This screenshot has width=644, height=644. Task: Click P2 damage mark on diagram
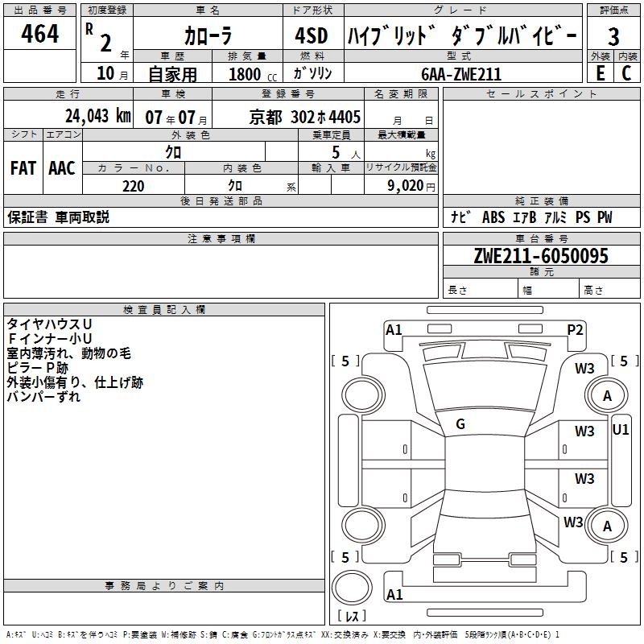tap(575, 330)
